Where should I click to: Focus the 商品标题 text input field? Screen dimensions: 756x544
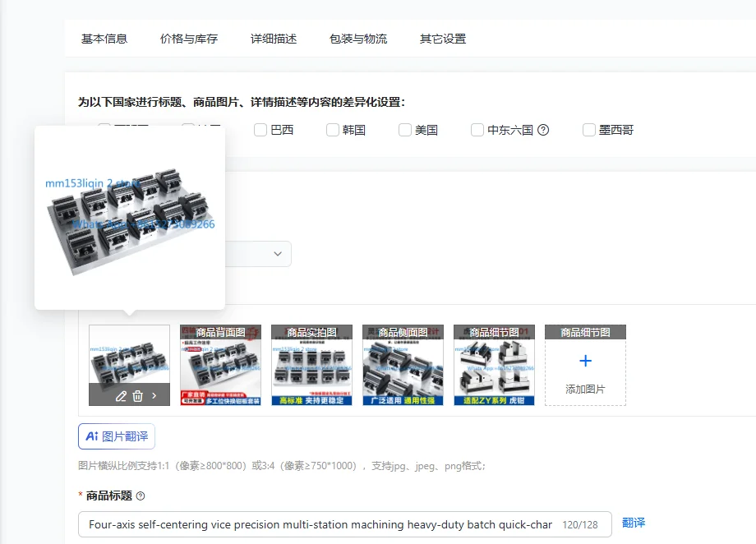(345, 524)
